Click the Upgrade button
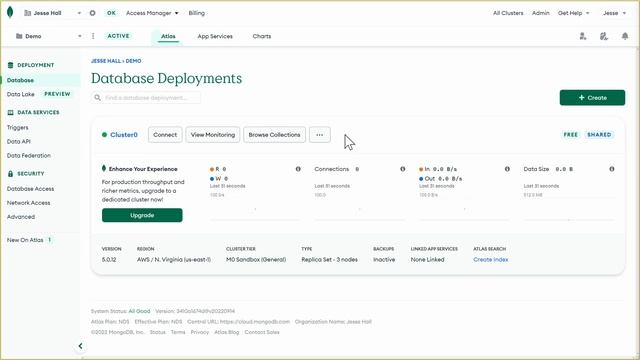The width and height of the screenshot is (640, 360). [142, 215]
